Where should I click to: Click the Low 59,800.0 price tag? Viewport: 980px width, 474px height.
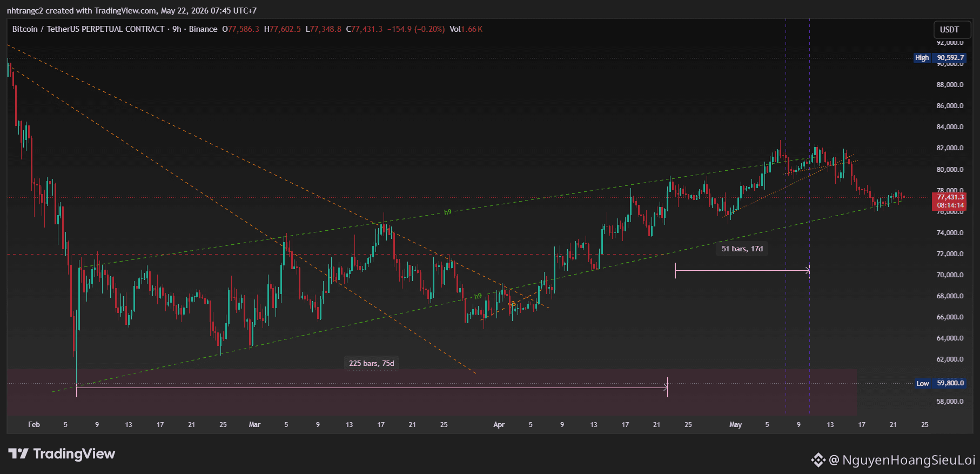(x=940, y=383)
